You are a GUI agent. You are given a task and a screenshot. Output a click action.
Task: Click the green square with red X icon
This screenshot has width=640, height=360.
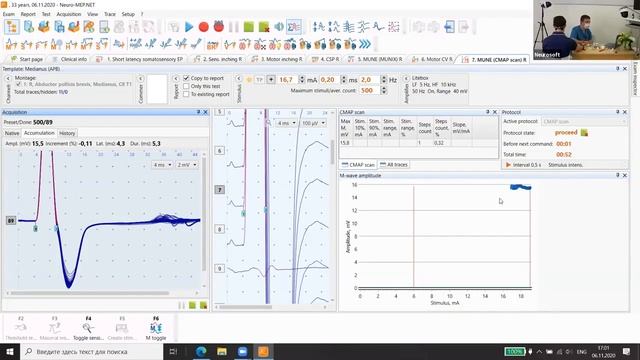pos(264,27)
